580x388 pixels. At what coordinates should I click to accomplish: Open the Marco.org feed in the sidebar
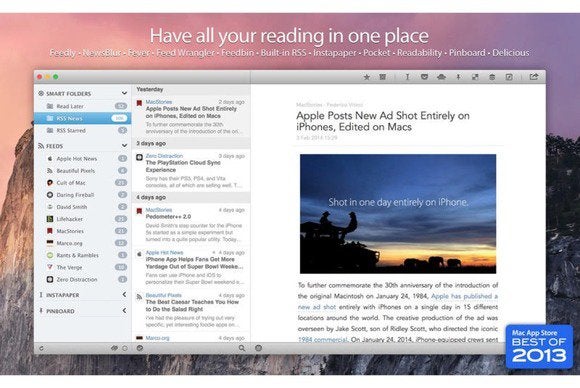click(82, 243)
